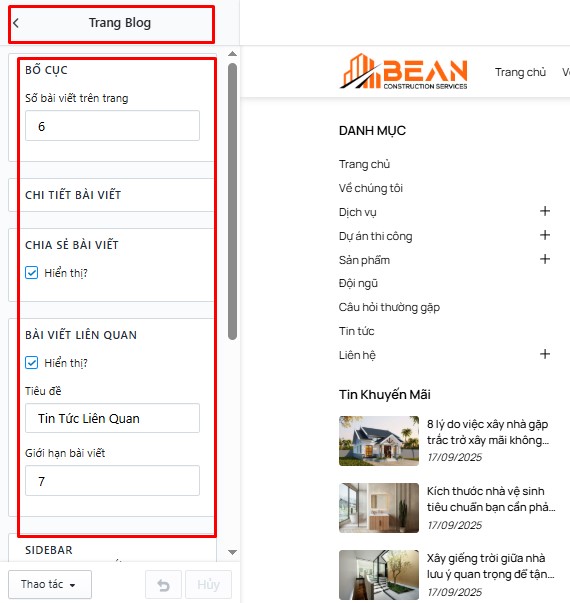Expand the Chi tiết bài viết section
Image resolution: width=570 pixels, height=603 pixels.
coord(112,195)
